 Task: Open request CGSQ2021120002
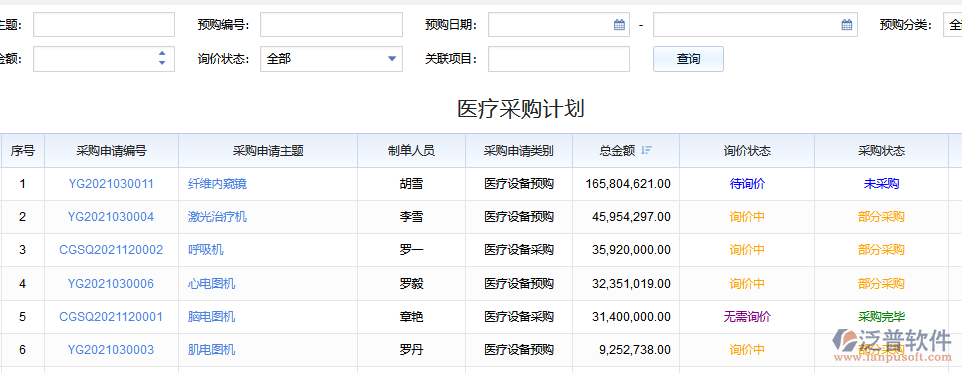[x=111, y=250]
